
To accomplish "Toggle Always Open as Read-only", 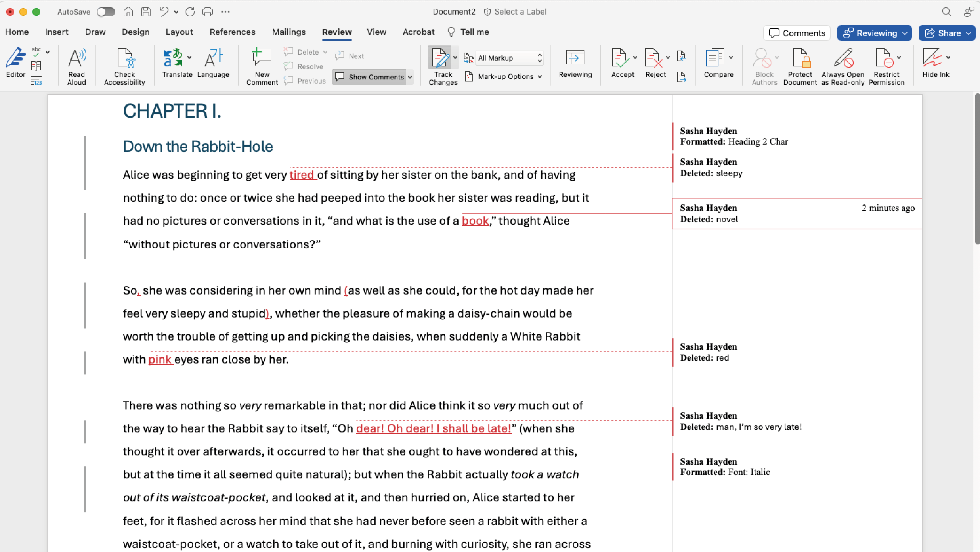I will click(843, 66).
